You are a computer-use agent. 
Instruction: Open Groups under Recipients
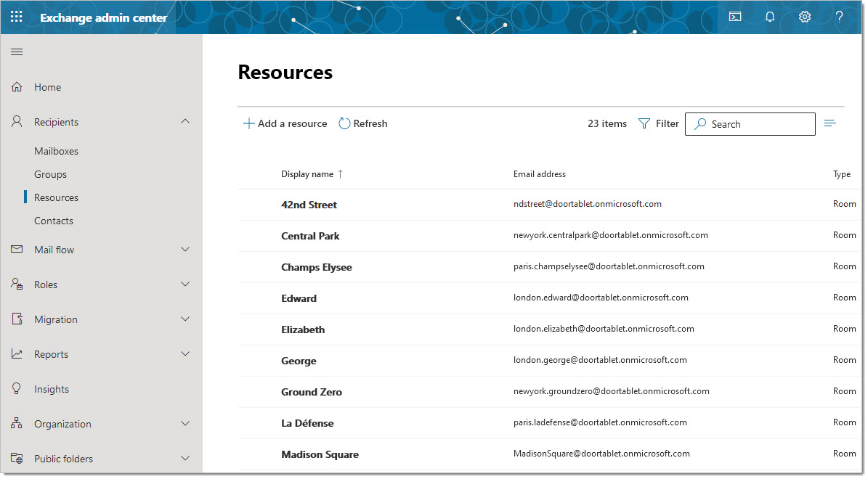click(50, 174)
